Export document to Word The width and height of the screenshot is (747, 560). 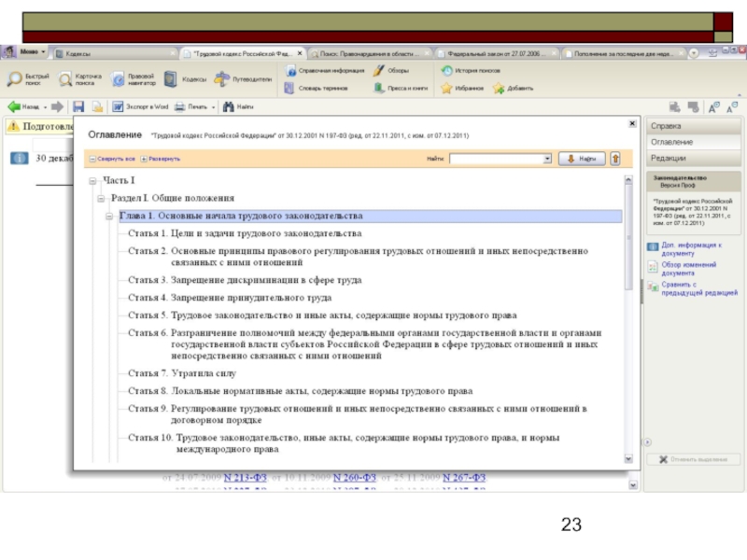point(141,106)
